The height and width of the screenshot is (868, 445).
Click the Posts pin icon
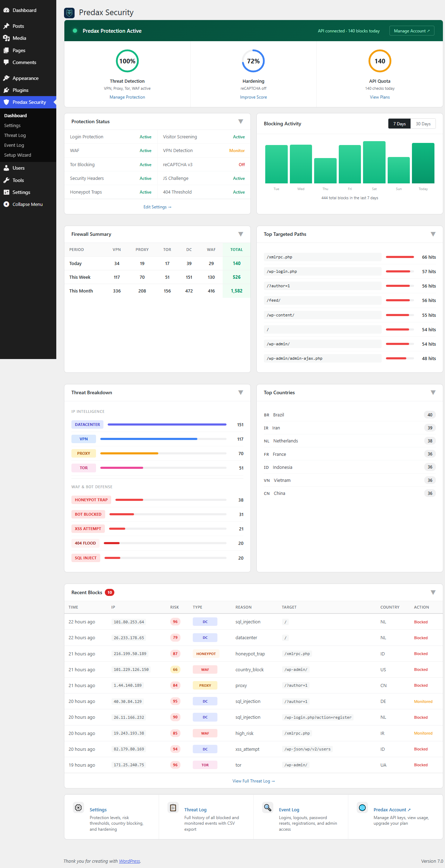click(x=6, y=26)
